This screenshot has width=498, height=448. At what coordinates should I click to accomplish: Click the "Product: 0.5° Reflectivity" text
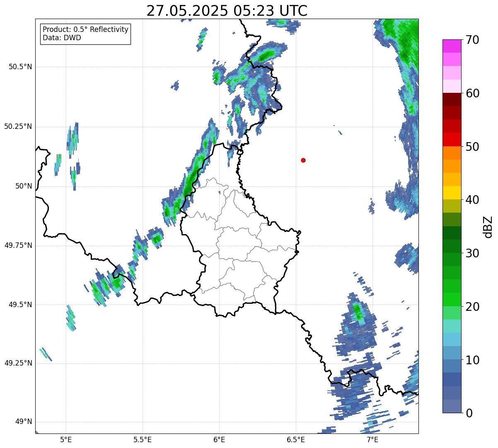click(x=85, y=30)
